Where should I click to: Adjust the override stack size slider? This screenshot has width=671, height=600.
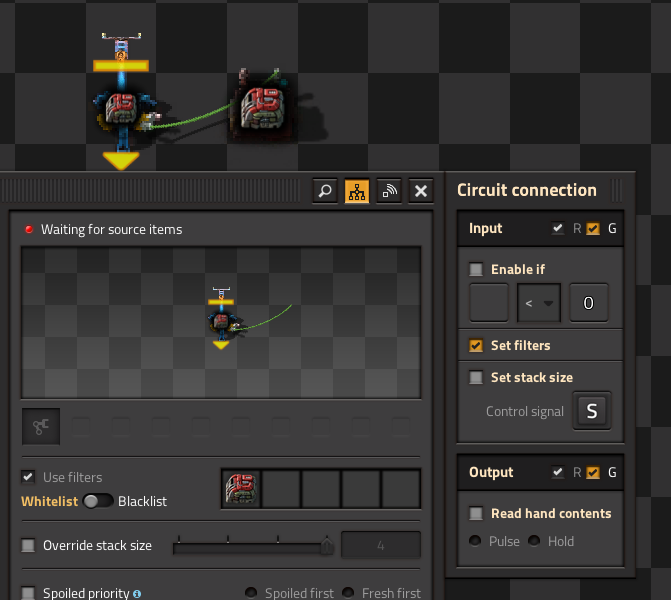pyautogui.click(x=253, y=546)
